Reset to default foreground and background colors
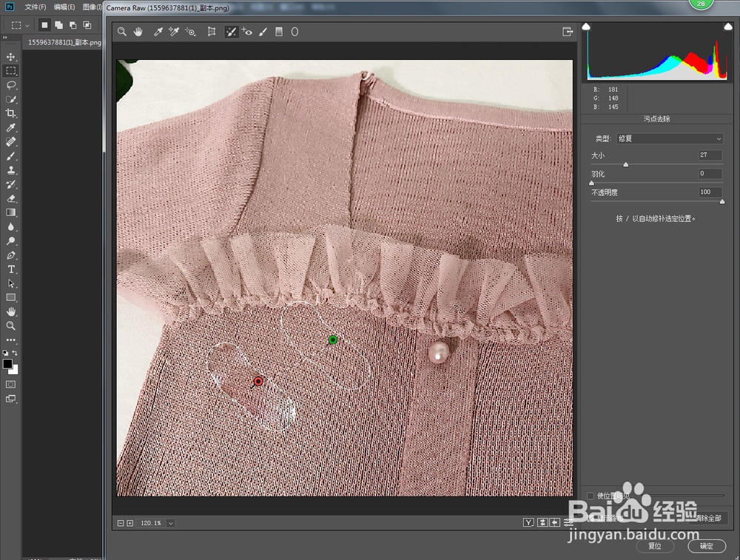The image size is (740, 560). click(5, 353)
